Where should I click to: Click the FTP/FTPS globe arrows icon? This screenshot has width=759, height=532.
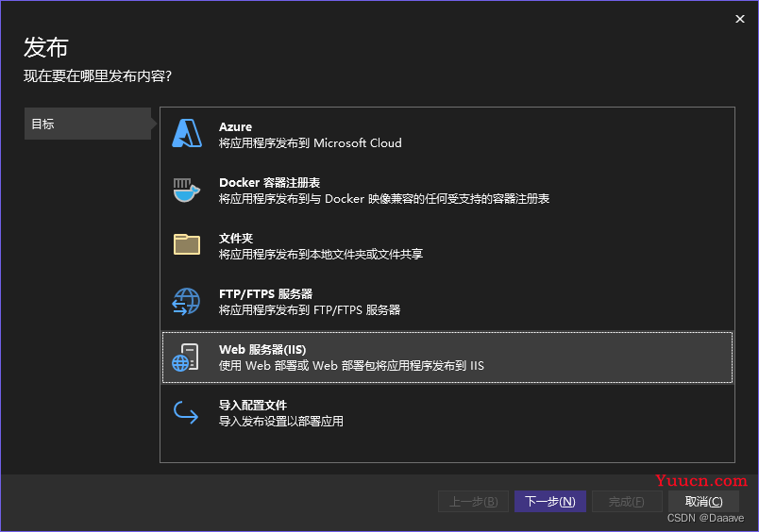click(x=186, y=301)
